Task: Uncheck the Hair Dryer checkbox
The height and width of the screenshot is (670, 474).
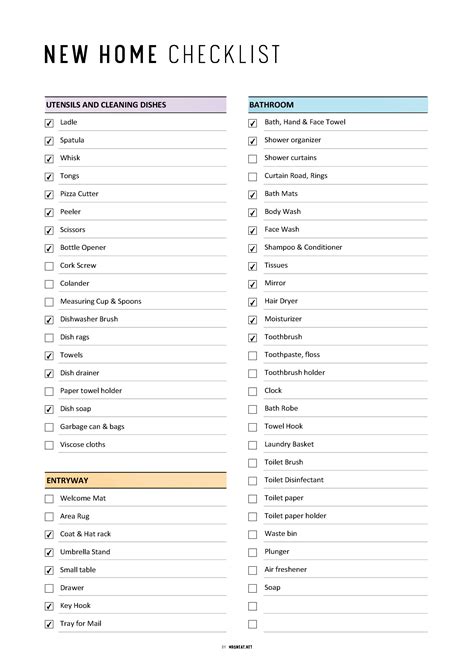Action: coord(253,302)
